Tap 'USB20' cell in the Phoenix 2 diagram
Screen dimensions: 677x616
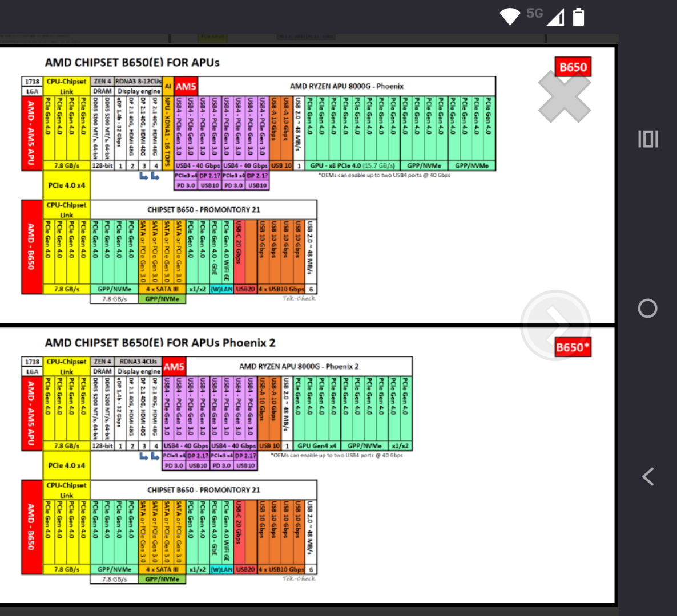pyautogui.click(x=245, y=569)
